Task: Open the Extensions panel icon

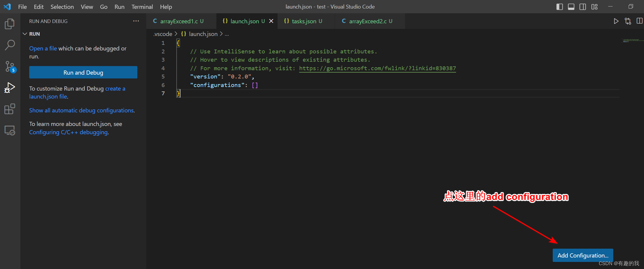Action: (x=10, y=109)
